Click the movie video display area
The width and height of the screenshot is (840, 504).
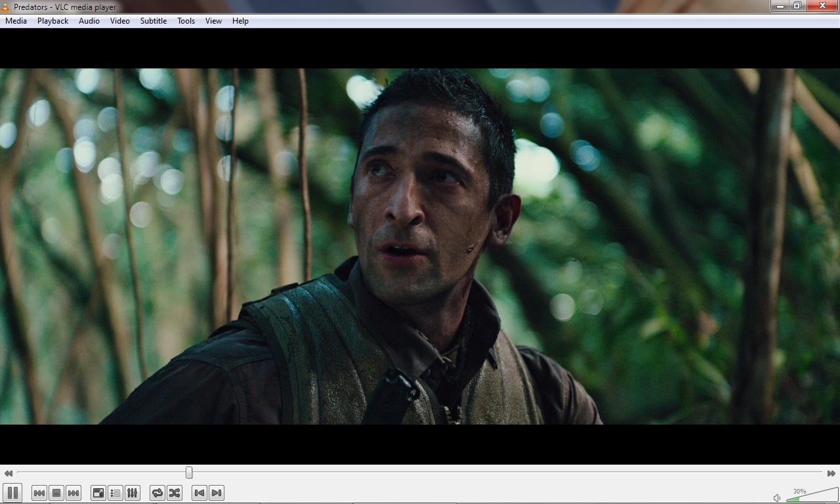pos(420,246)
